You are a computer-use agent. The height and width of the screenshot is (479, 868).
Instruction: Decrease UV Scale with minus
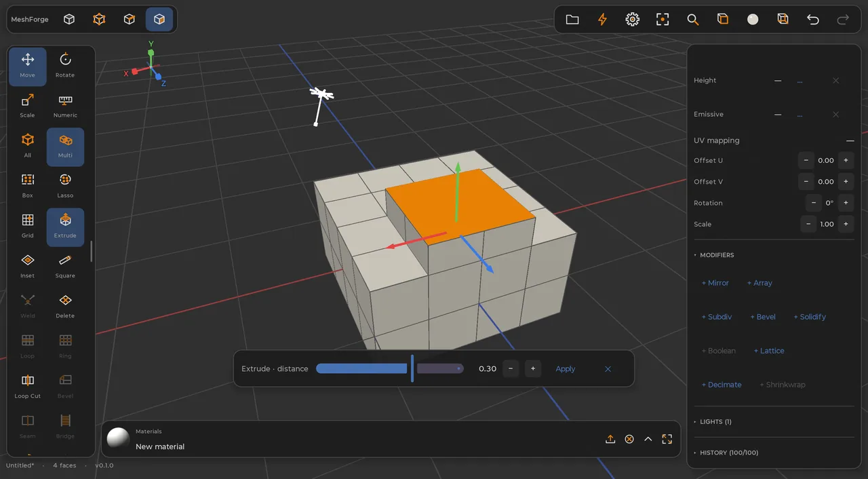808,224
